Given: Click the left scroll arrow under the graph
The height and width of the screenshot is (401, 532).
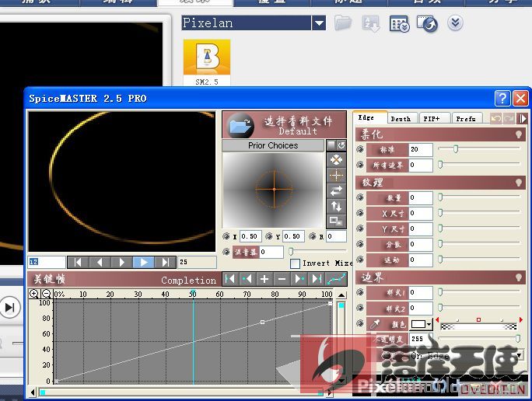Looking at the screenshot, I should click(x=33, y=392).
